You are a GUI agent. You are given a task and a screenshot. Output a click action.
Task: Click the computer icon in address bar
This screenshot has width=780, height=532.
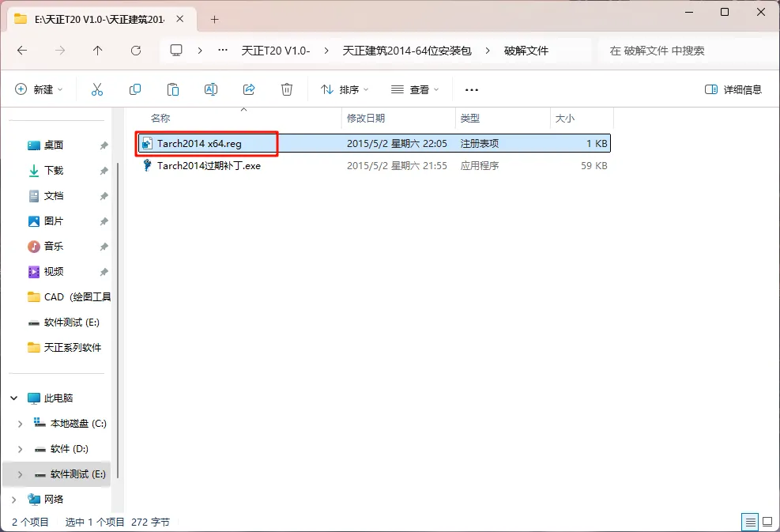(176, 51)
